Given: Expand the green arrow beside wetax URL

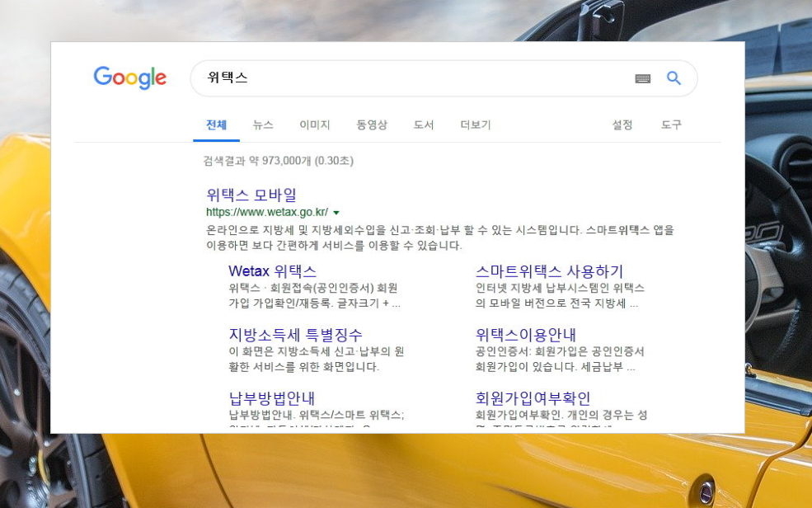Looking at the screenshot, I should (336, 212).
